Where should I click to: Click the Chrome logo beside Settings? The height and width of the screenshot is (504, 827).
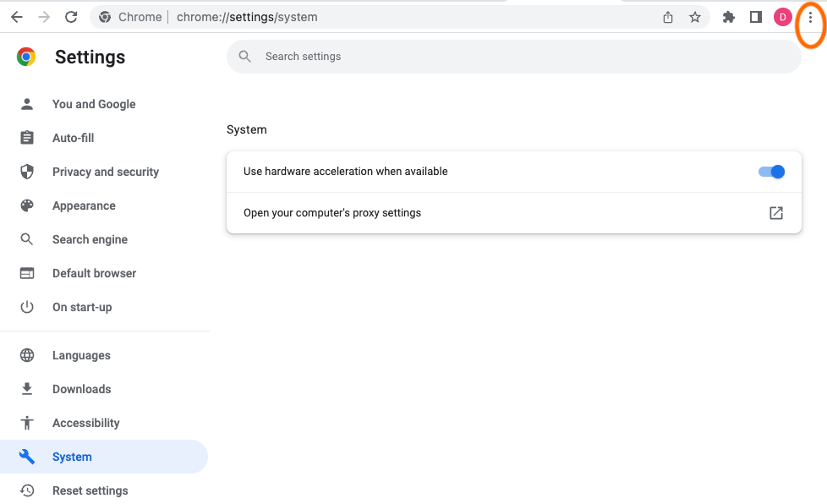tap(26, 57)
